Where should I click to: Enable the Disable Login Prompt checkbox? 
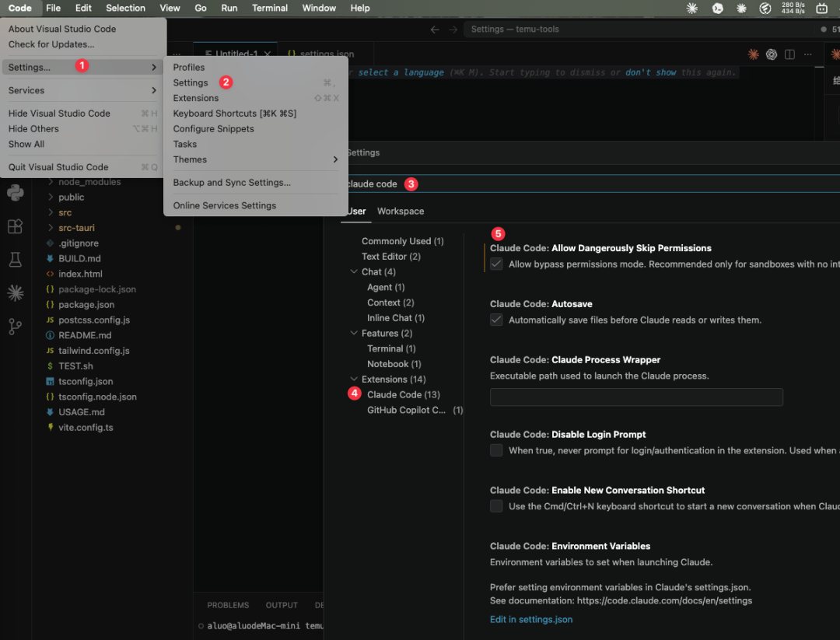(496, 450)
